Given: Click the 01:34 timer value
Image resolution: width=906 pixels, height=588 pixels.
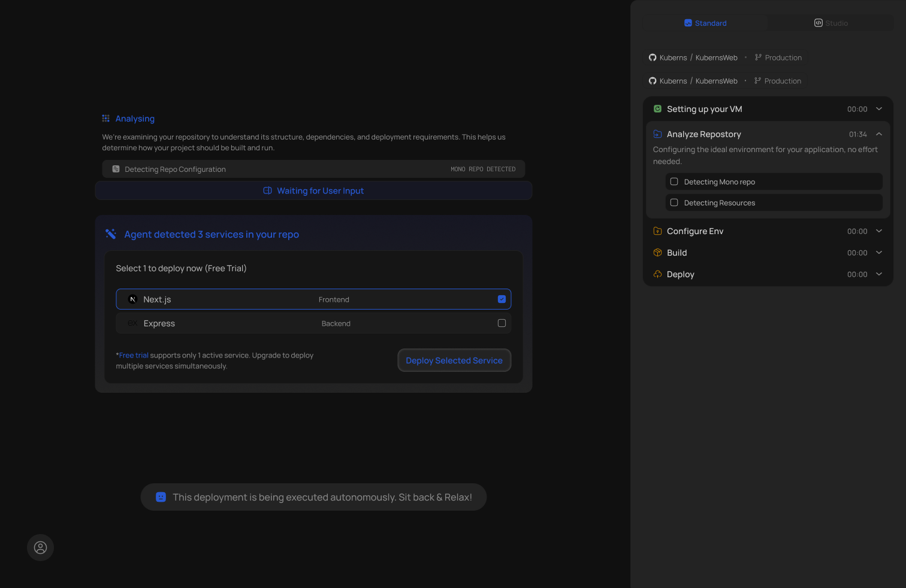Looking at the screenshot, I should tap(858, 134).
